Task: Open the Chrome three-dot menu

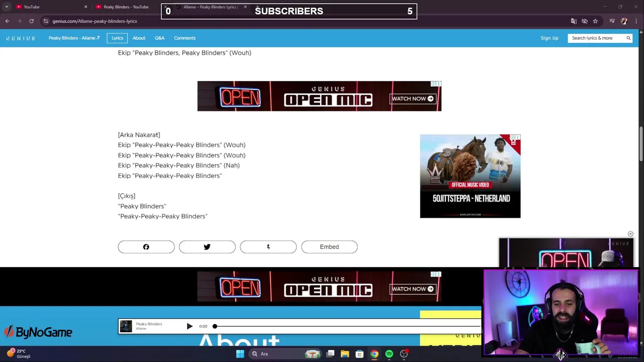Action: click(636, 21)
